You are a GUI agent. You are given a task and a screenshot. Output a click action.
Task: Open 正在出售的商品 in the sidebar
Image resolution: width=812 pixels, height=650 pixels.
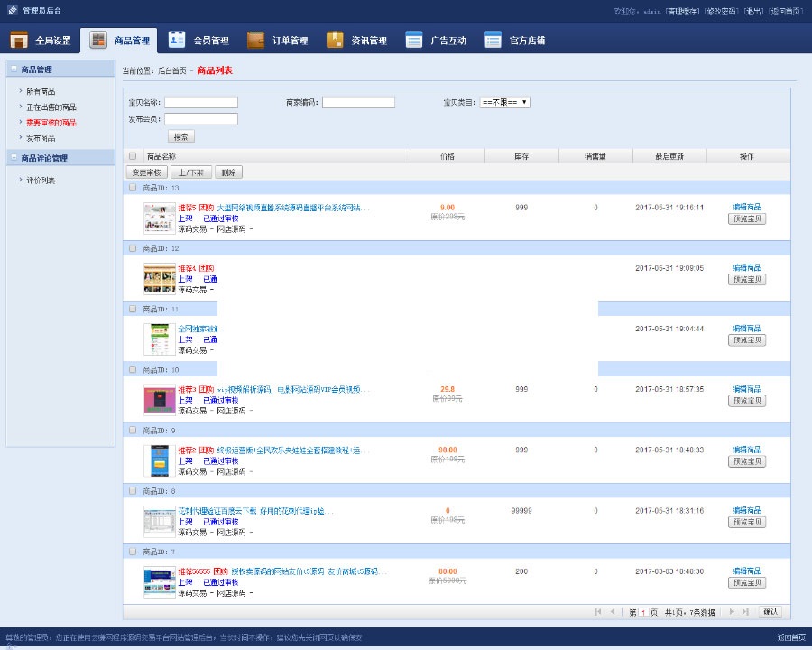click(51, 107)
